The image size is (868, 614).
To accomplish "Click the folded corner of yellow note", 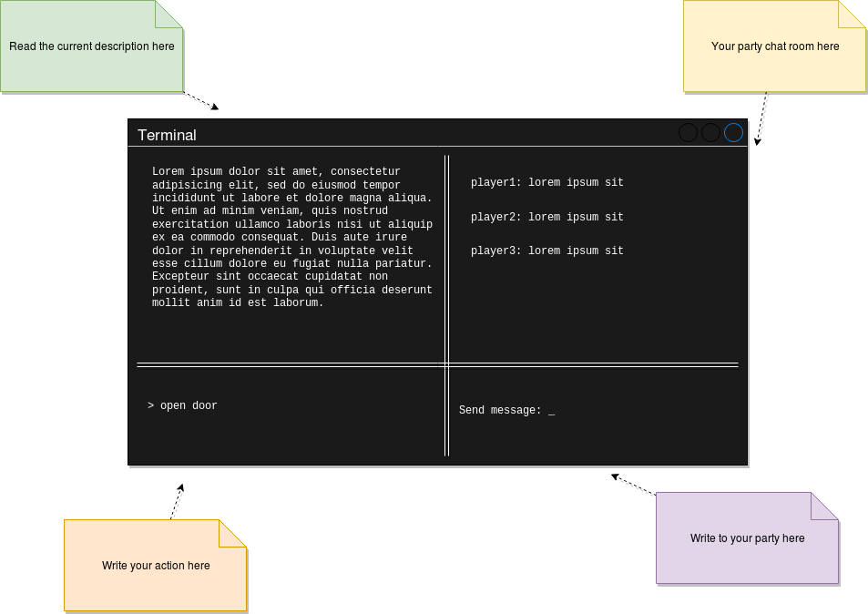I will pos(852,14).
